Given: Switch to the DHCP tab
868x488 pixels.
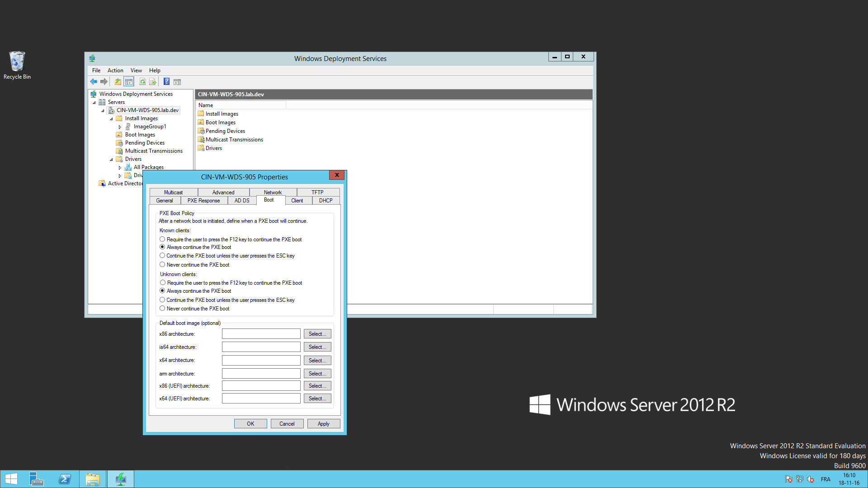Looking at the screenshot, I should [x=325, y=201].
